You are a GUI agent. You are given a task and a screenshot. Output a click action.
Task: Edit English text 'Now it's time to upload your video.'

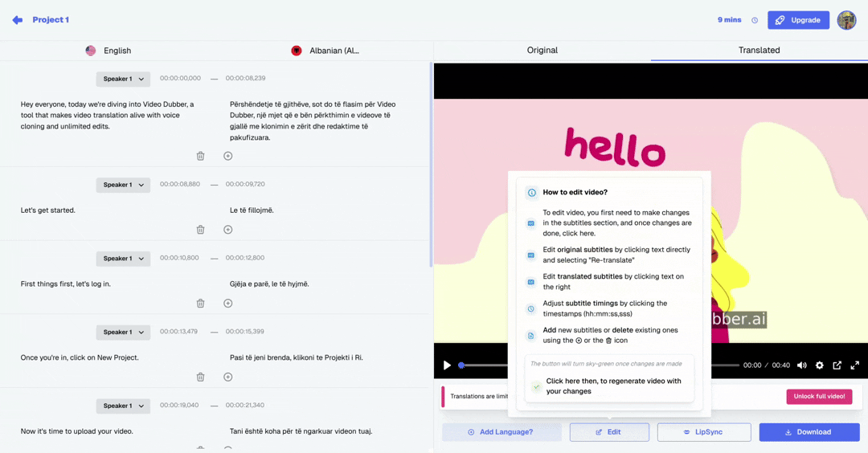(77, 431)
